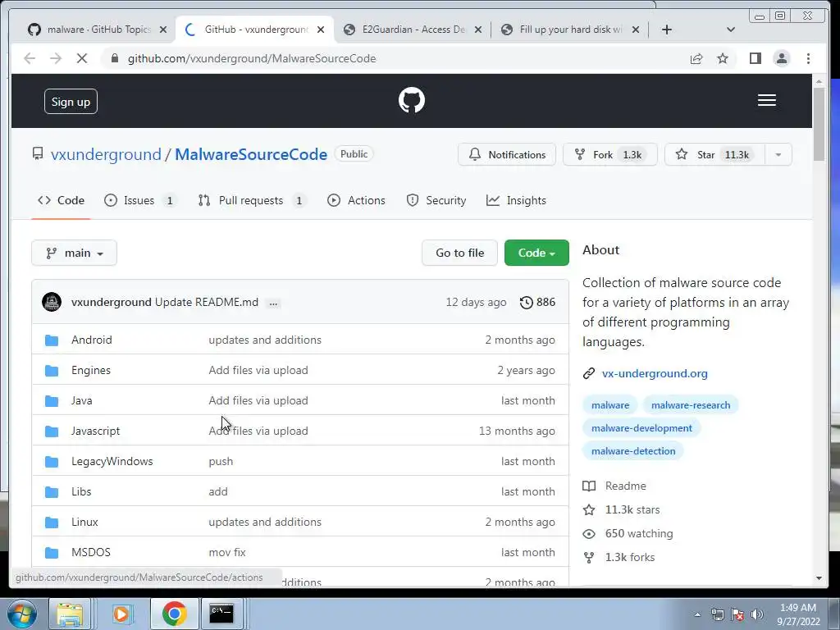Click the malware-development topic tag
840x630 pixels.
click(641, 428)
